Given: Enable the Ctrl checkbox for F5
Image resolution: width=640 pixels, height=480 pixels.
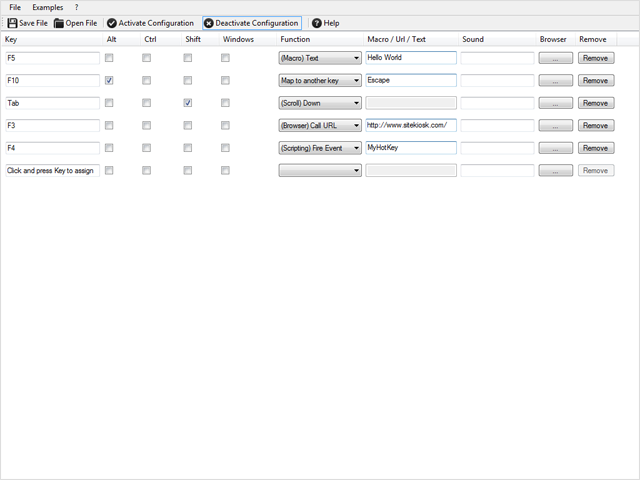Looking at the screenshot, I should [x=147, y=58].
